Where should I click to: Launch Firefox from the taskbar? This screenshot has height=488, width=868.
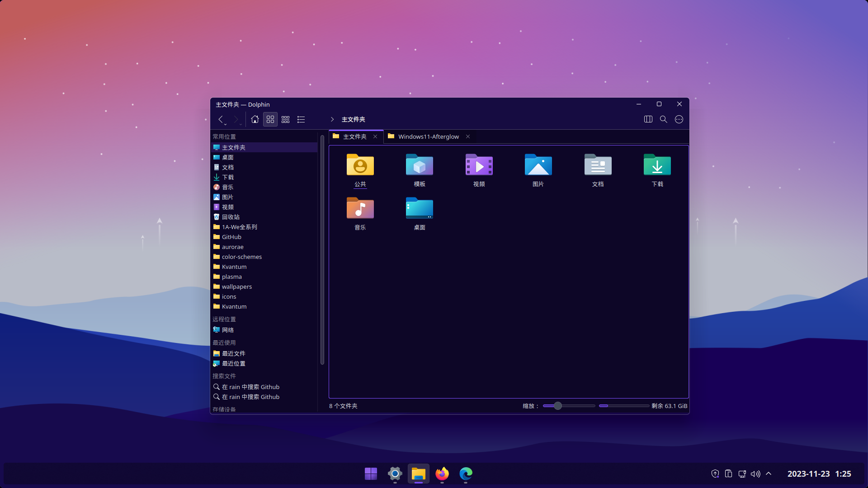[442, 474]
